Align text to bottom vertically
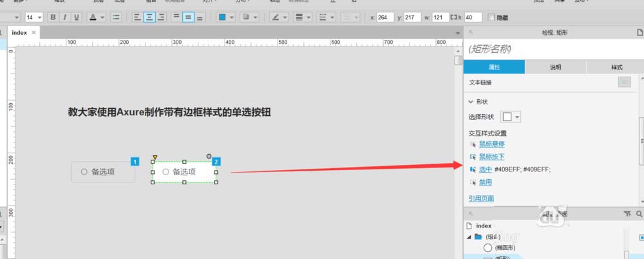644x259 pixels. point(200,17)
